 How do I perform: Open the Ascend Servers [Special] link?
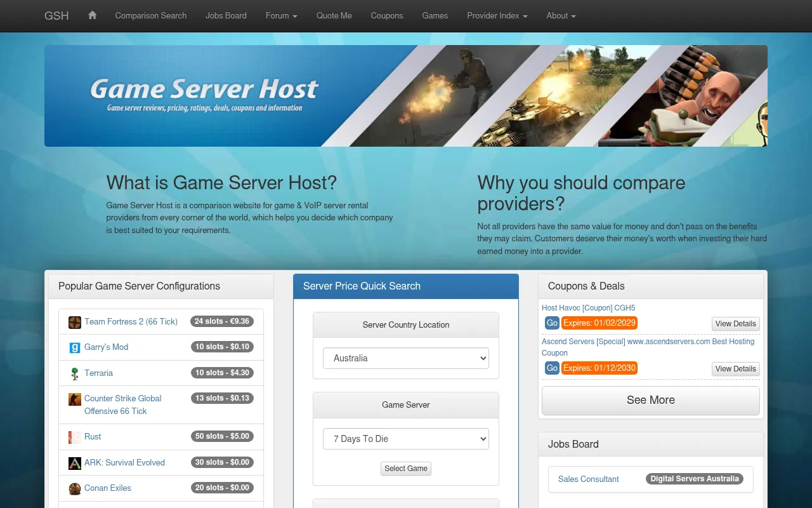(648, 347)
